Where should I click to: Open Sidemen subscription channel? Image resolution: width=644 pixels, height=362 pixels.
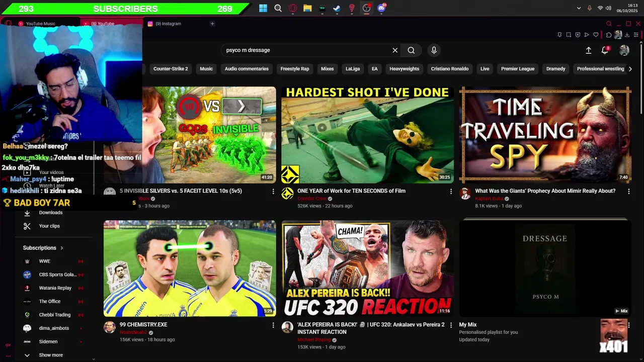click(x=53, y=342)
